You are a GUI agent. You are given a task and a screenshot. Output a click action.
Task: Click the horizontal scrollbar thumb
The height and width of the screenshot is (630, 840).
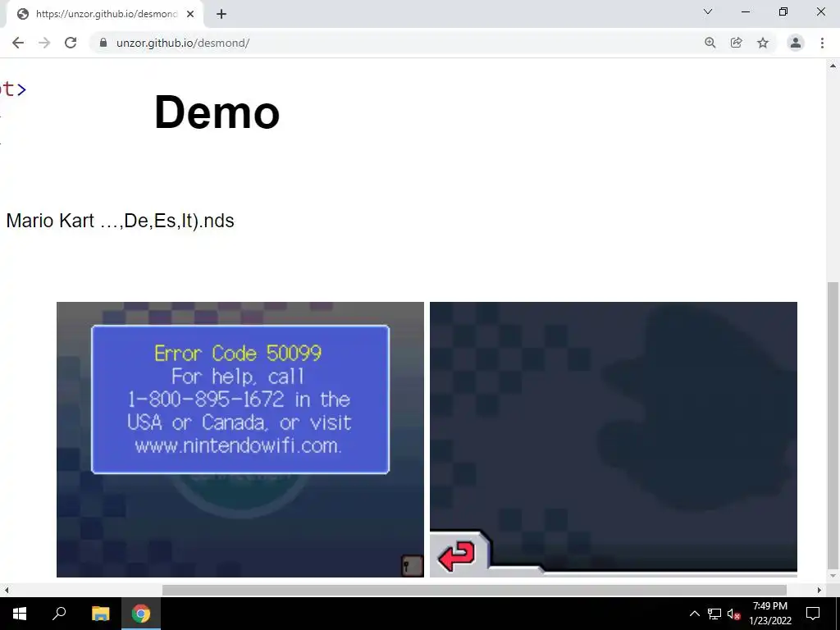pyautogui.click(x=474, y=591)
